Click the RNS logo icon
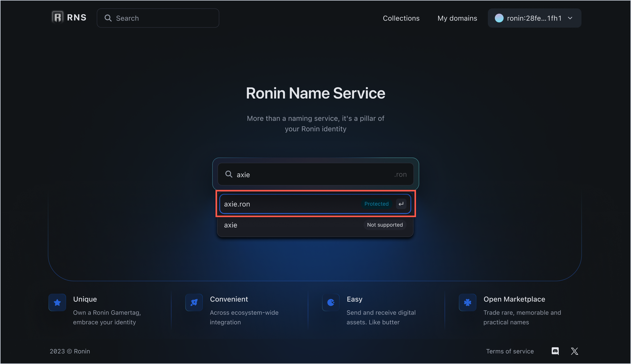 (x=57, y=17)
